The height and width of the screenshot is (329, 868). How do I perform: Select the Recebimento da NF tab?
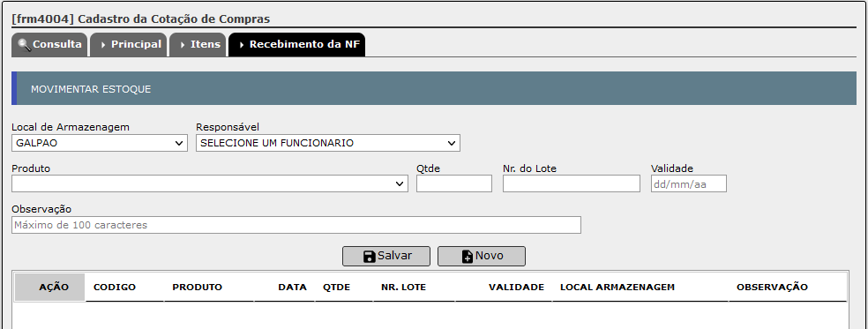point(296,44)
